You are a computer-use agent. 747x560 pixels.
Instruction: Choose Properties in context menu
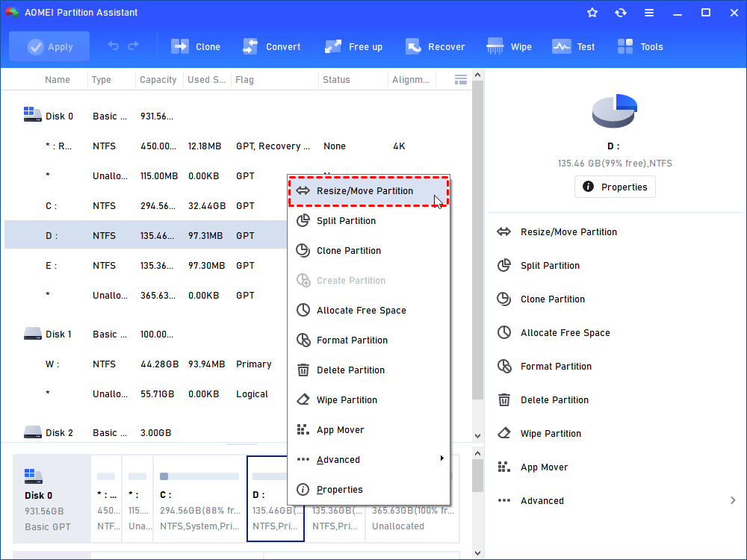pyautogui.click(x=368, y=490)
